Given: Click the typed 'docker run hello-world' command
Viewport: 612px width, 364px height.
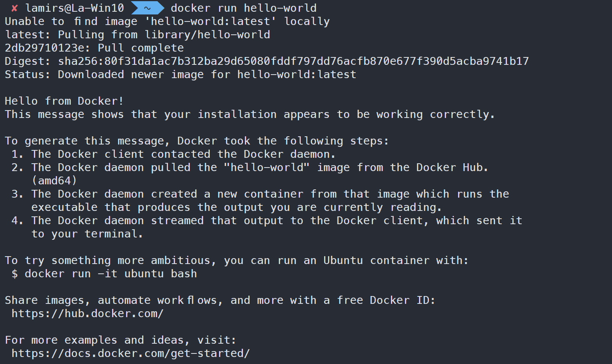Looking at the screenshot, I should tap(244, 8).
